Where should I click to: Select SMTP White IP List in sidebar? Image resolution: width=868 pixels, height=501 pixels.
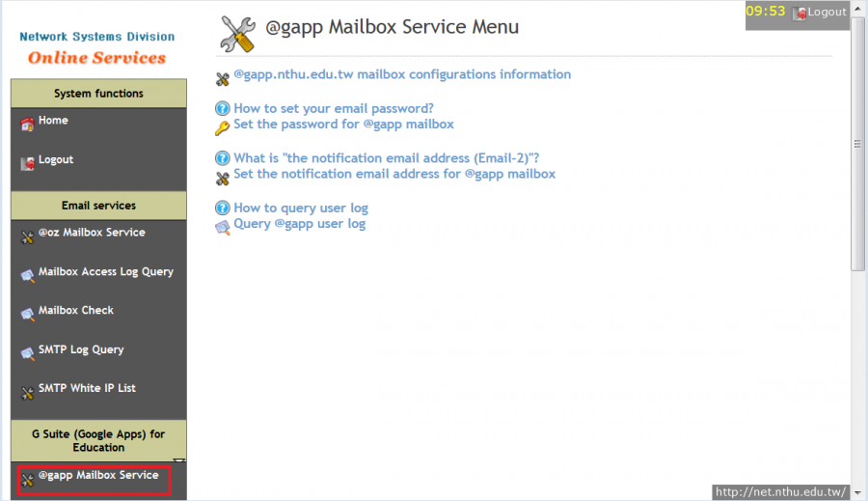[x=87, y=388]
